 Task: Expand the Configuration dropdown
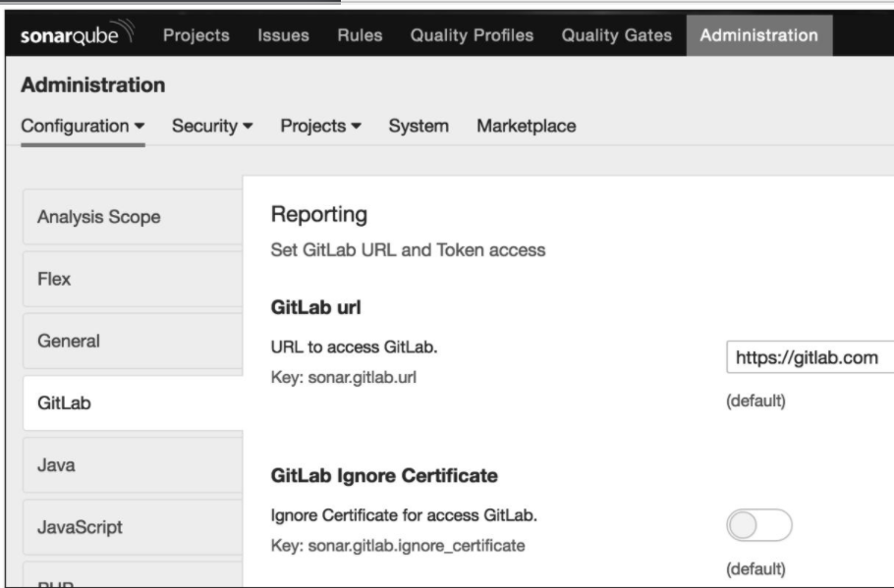83,126
